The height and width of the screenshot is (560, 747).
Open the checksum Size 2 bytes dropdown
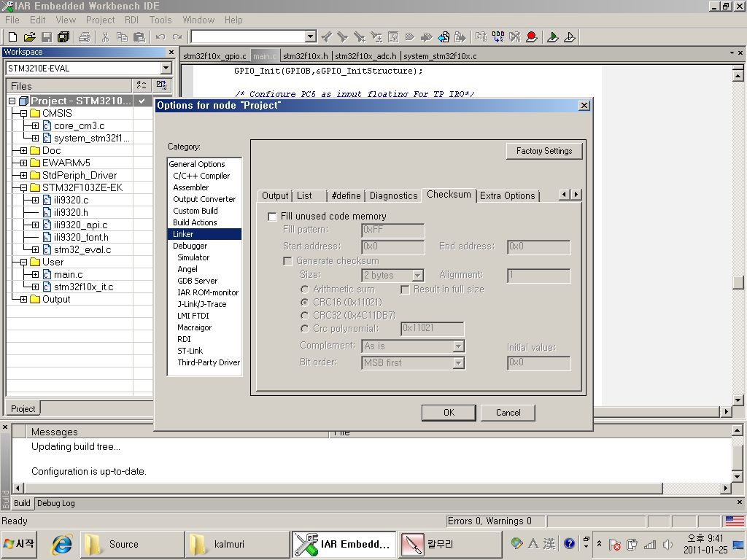417,275
